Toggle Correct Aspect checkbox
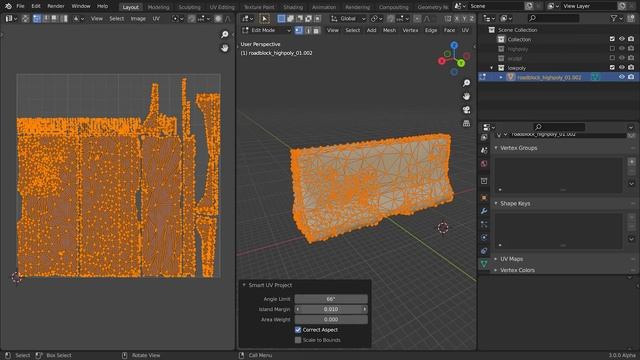Screen dimensions: 640x360 (x=298, y=330)
